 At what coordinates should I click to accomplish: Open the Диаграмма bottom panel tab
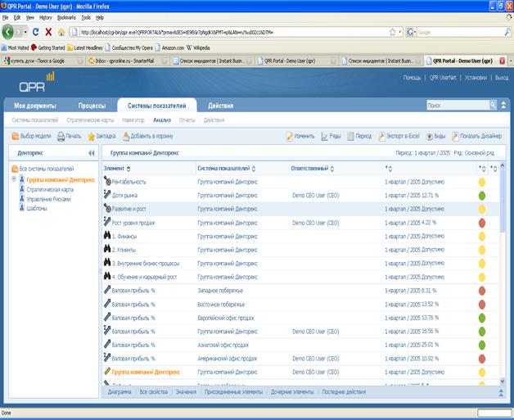[x=119, y=392]
